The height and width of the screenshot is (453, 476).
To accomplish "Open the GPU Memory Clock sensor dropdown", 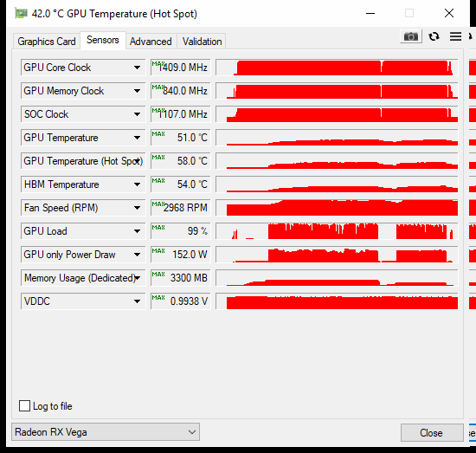I will [138, 91].
